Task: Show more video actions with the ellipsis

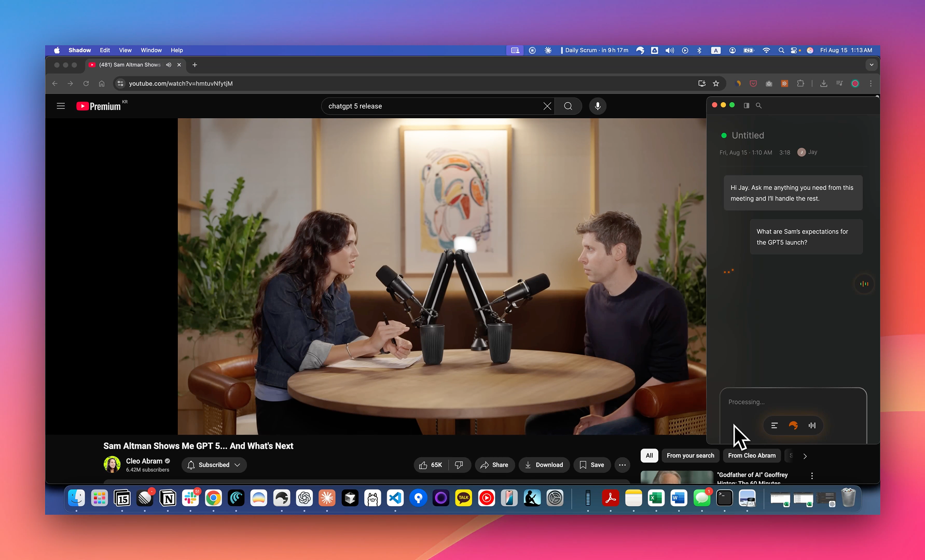Action: pos(622,465)
